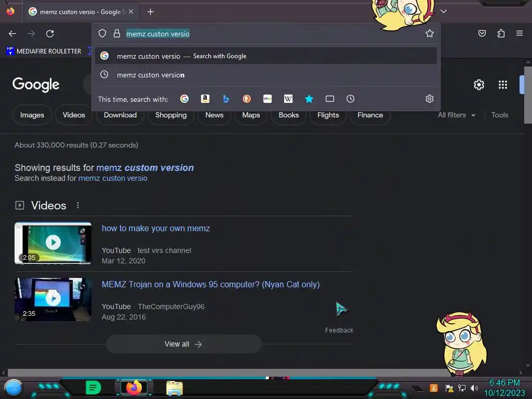This screenshot has width=532, height=399.
Task: Open search settings gear in urlbar
Action: click(x=430, y=99)
